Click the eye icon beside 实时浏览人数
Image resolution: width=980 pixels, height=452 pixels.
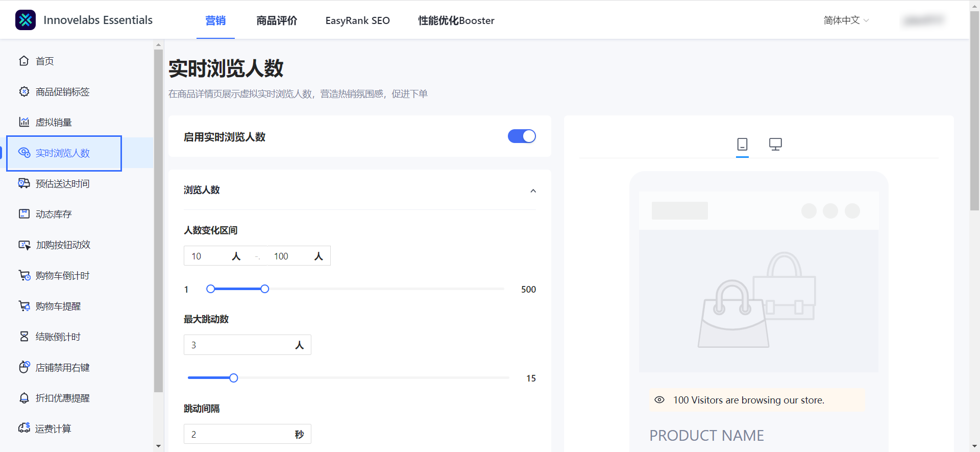coord(24,153)
